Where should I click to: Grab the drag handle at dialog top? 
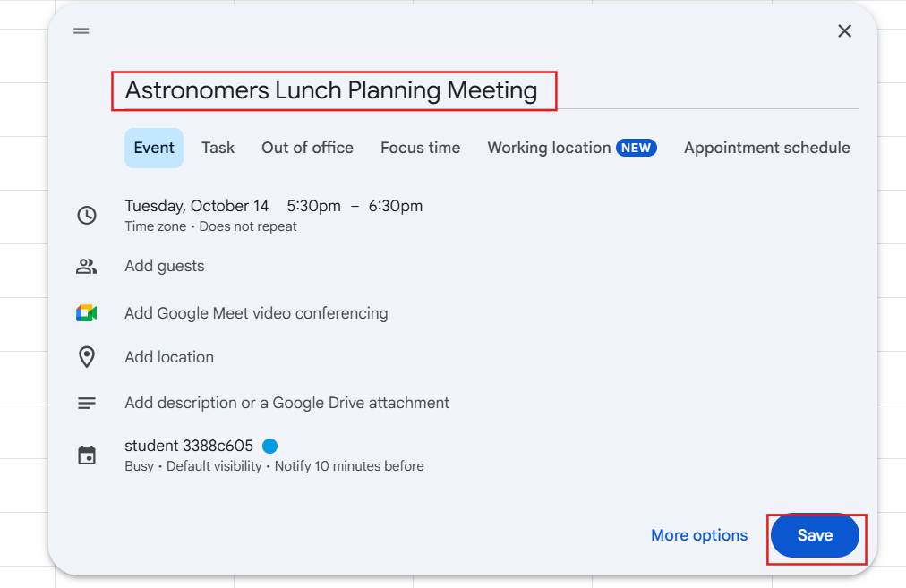pyautogui.click(x=81, y=30)
